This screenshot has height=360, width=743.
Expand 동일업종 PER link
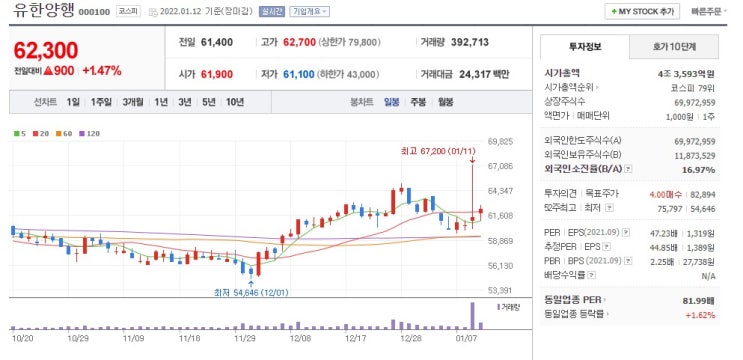click(576, 300)
